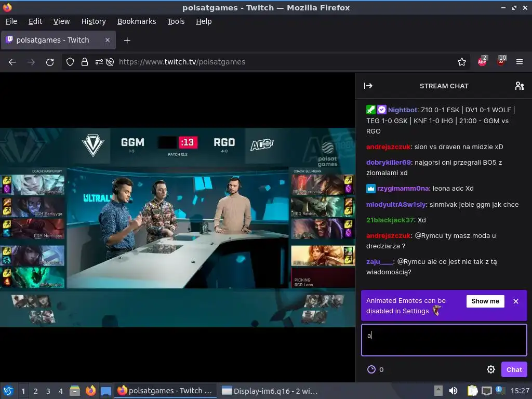Open the View menu
532x399 pixels.
pyautogui.click(x=61, y=21)
